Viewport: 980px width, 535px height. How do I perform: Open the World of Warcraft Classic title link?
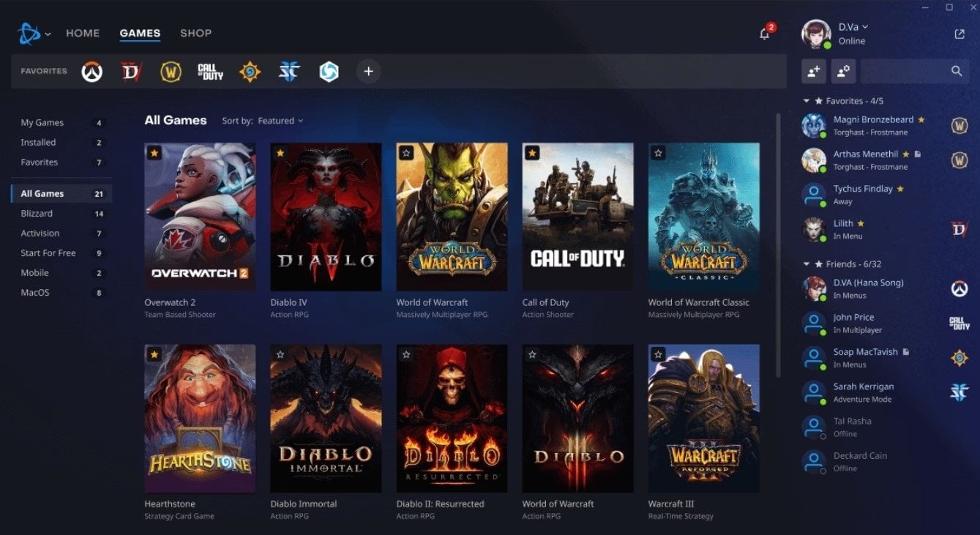coord(699,302)
